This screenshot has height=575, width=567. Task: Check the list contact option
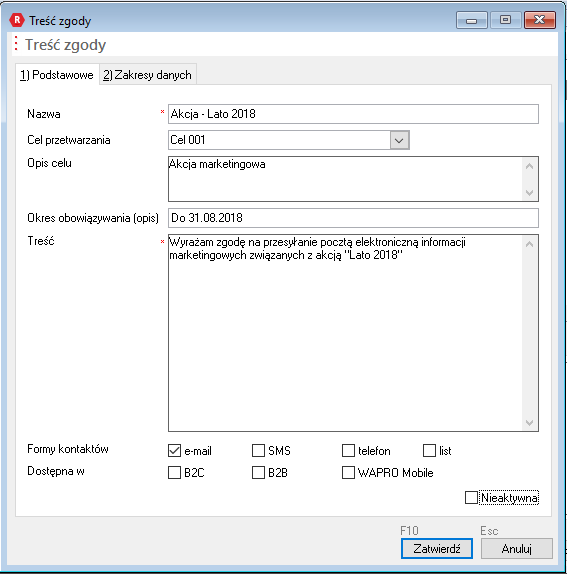coord(429,450)
